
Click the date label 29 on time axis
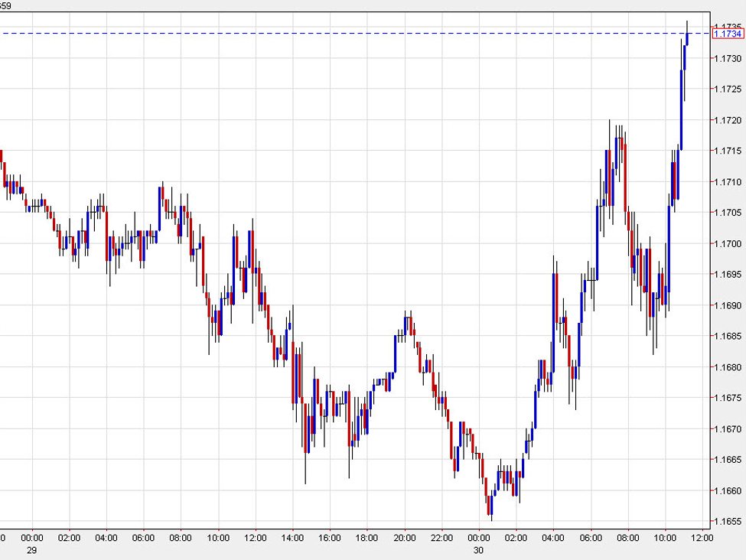[x=32, y=550]
